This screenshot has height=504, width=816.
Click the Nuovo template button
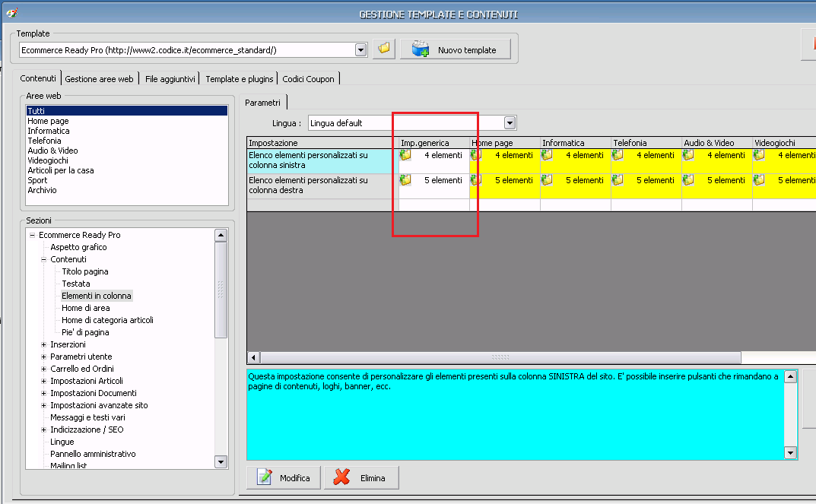[456, 49]
